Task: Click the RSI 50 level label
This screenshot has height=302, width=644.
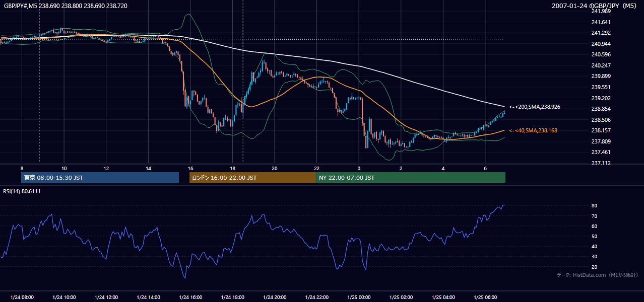Action: tap(595, 237)
